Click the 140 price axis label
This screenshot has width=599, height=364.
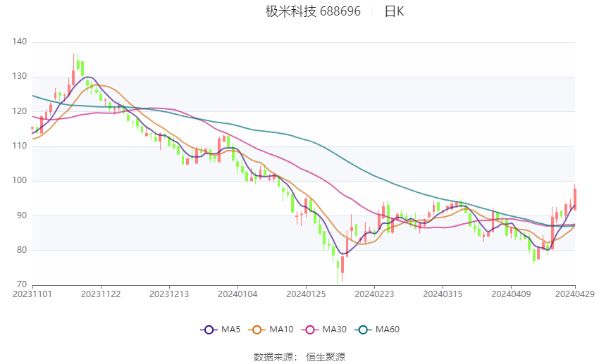pyautogui.click(x=20, y=42)
